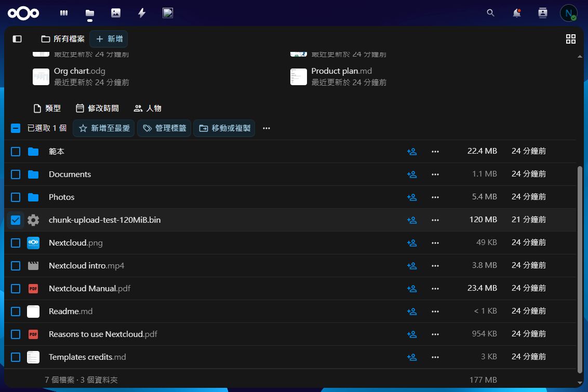
Task: Open the Templates credits.md file name
Action: (87, 357)
